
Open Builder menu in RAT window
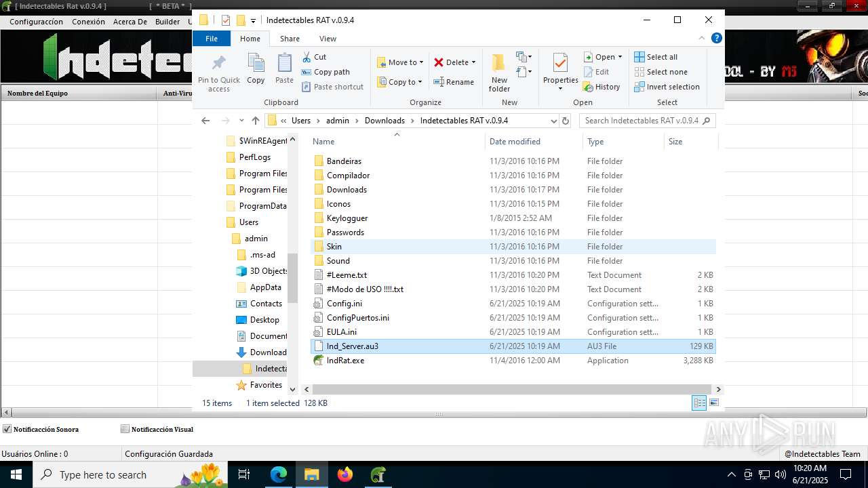tap(167, 22)
